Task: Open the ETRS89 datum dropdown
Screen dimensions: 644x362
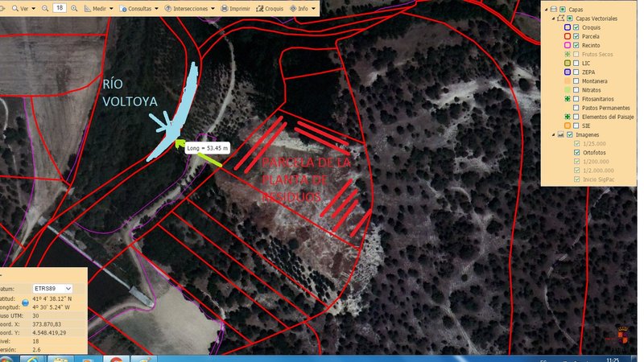Action: tap(52, 288)
